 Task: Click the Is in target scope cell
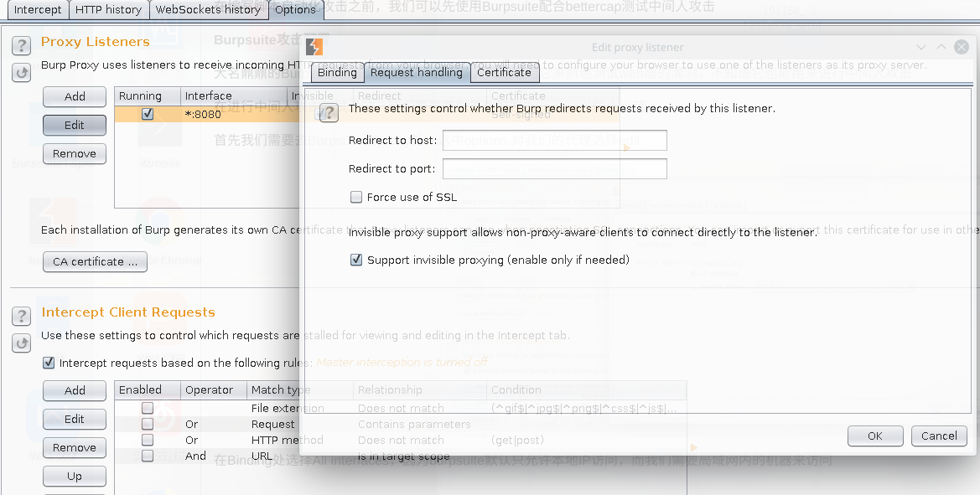click(404, 456)
